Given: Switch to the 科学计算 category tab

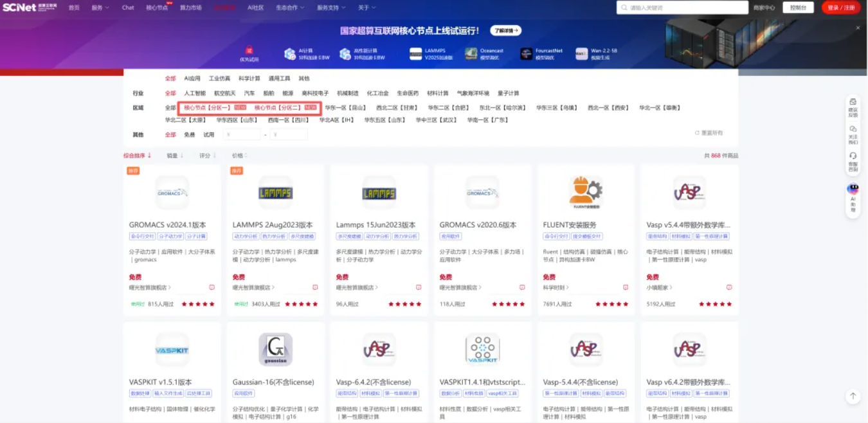Looking at the screenshot, I should point(249,78).
